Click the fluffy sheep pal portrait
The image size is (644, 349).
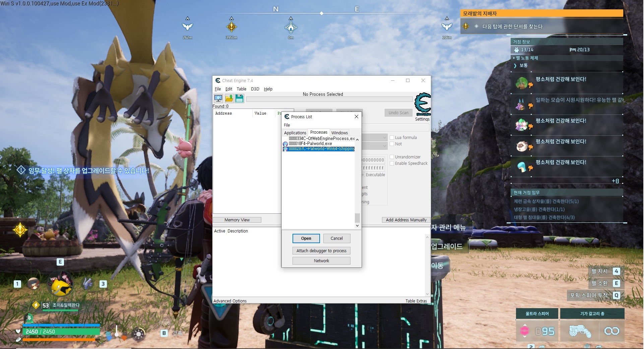[521, 146]
